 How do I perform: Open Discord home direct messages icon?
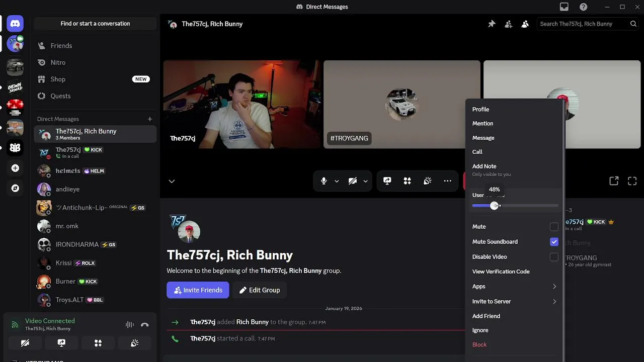[x=15, y=23]
